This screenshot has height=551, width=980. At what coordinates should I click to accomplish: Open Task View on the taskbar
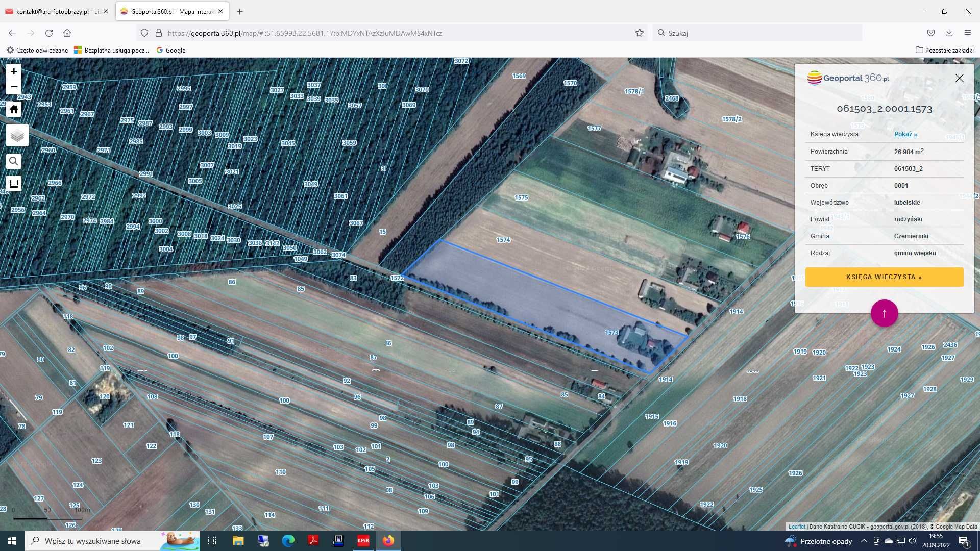[212, 541]
